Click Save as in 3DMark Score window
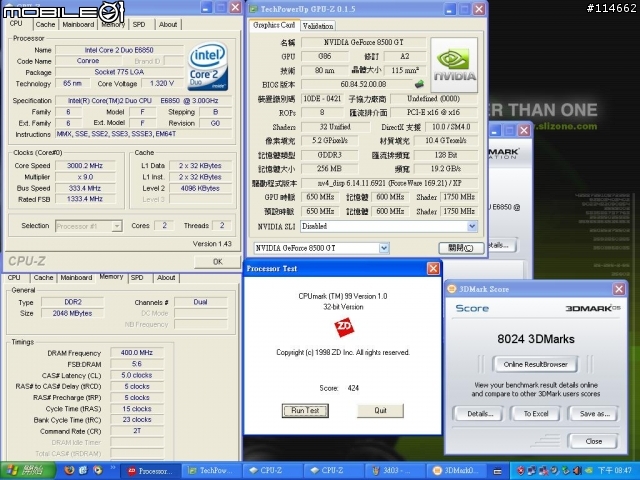The height and width of the screenshot is (480, 640). tap(594, 413)
